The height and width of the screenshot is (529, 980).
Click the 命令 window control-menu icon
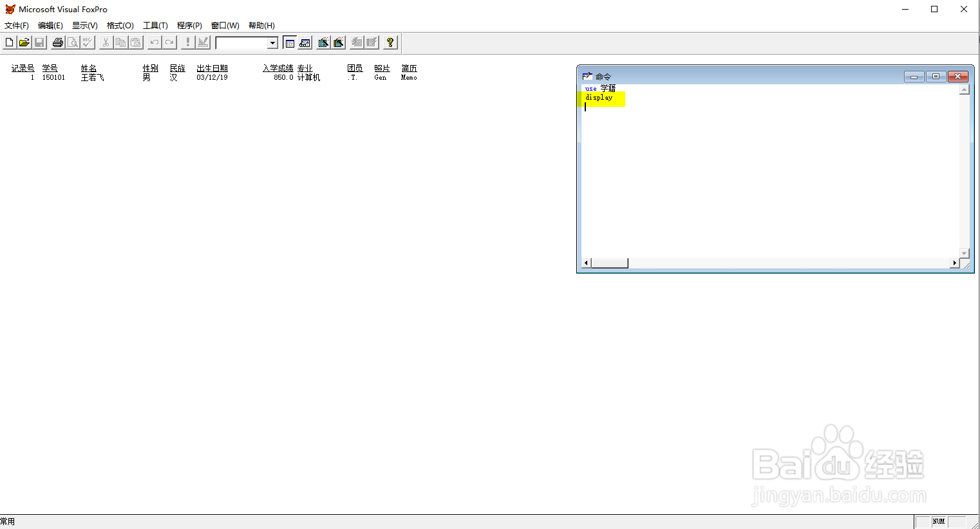587,76
